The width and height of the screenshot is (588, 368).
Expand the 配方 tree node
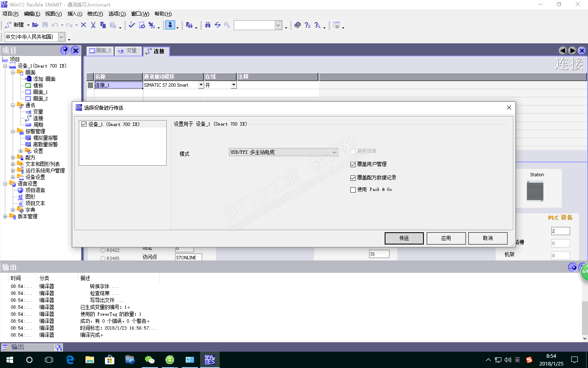13,157
